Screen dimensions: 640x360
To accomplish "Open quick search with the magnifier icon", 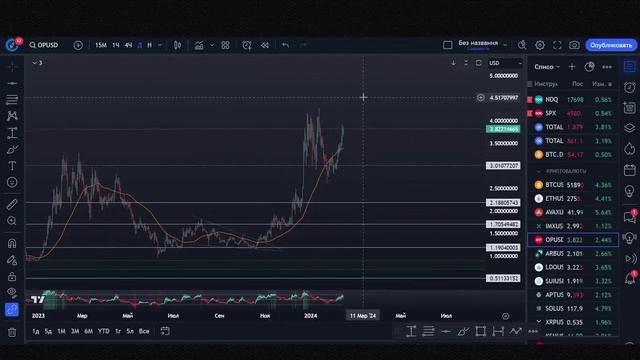I will (522, 45).
